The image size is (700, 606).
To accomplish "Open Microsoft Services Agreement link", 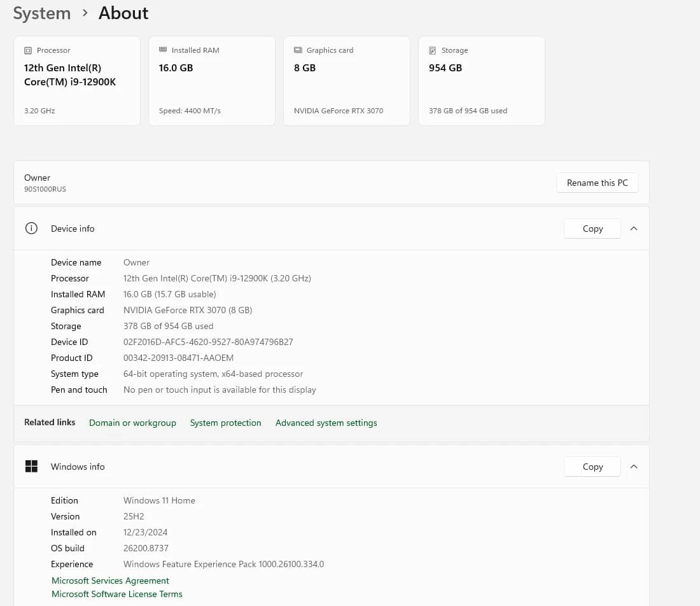I will pos(110,581).
